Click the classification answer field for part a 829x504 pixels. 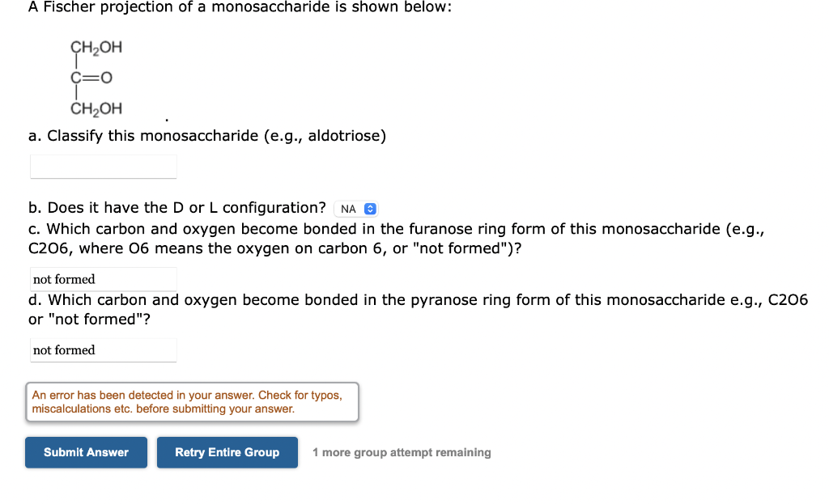tap(103, 167)
